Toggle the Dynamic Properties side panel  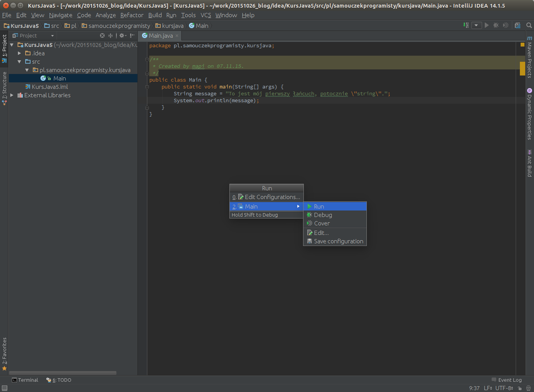point(529,114)
